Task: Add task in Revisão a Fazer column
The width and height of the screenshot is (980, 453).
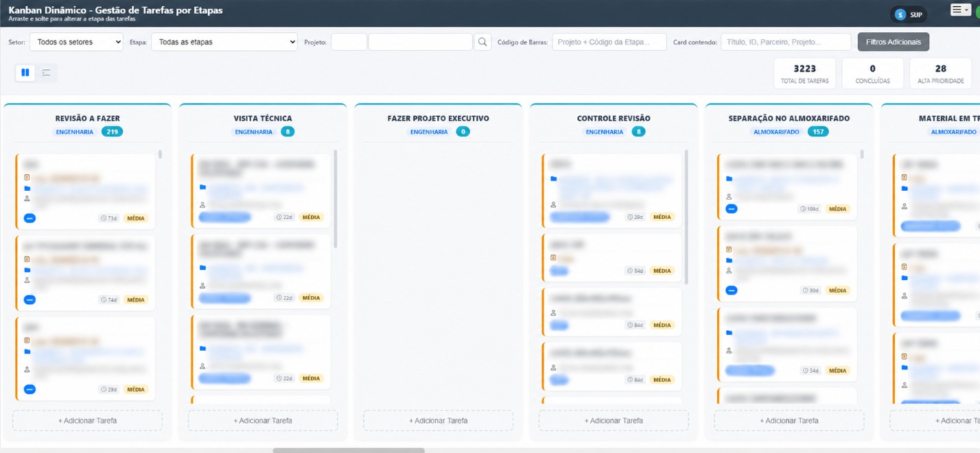Action: point(88,421)
